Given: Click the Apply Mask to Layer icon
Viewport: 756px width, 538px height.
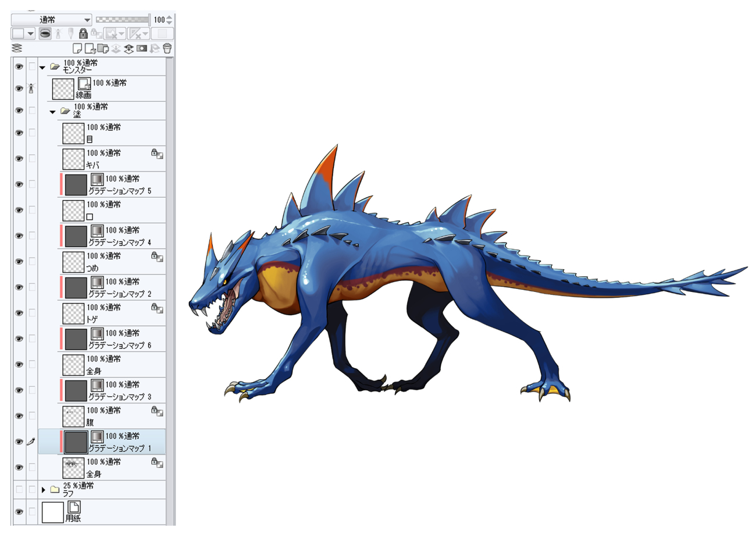Looking at the screenshot, I should 154,48.
